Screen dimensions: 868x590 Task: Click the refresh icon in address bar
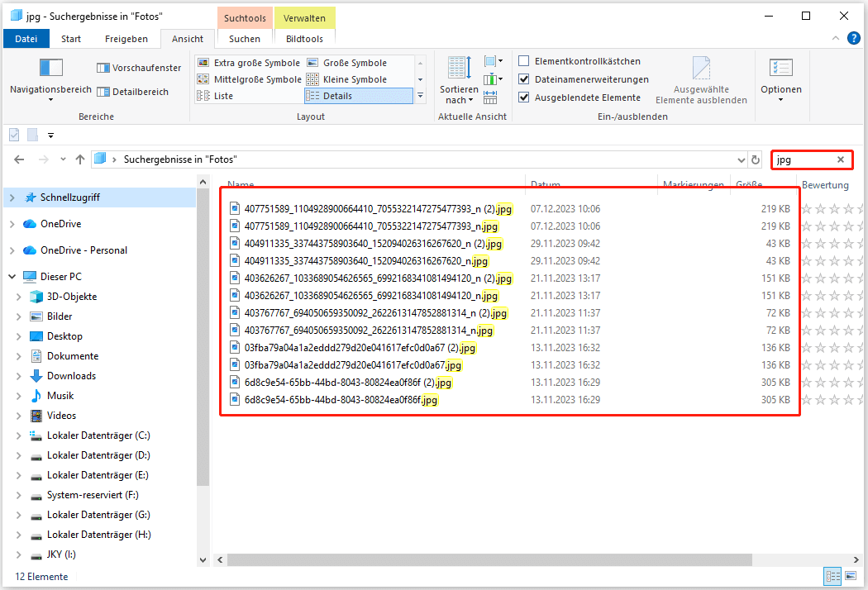coord(756,160)
